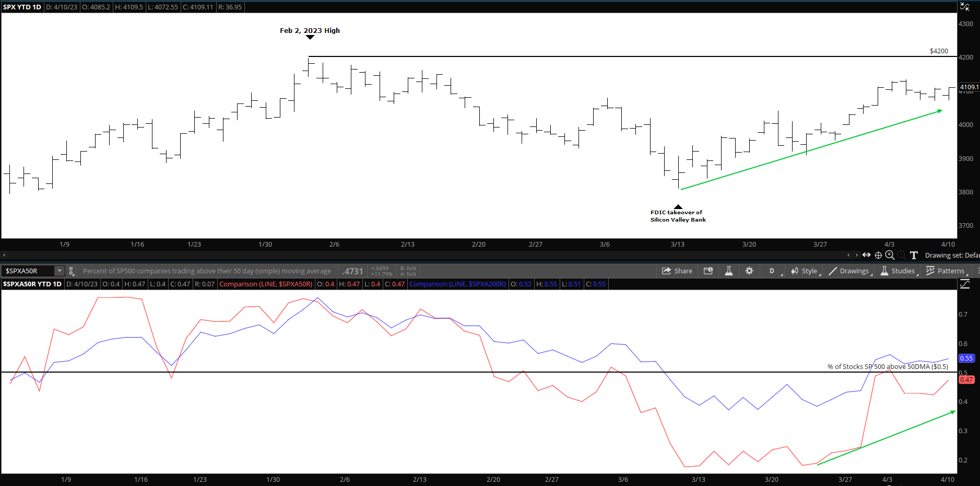Screen dimensions: 980x486
Task: Click small scroll right arrow near zoom tools
Action: click(x=857, y=255)
